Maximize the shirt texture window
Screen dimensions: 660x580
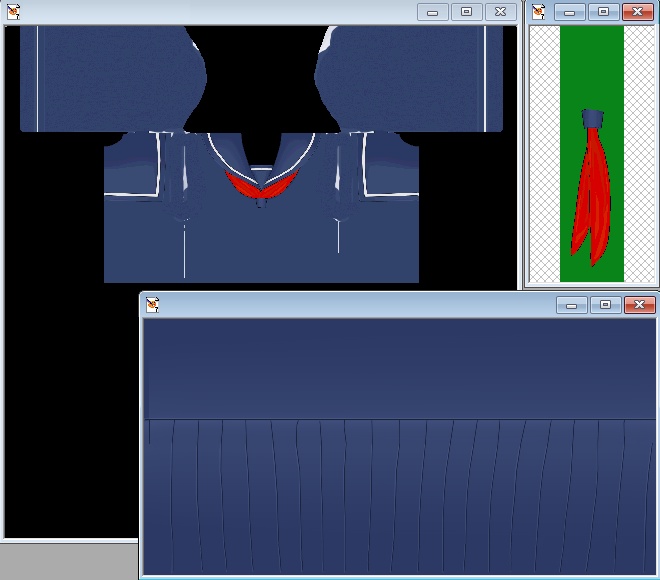[x=466, y=12]
